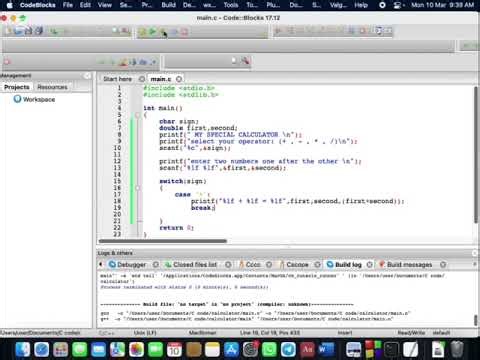Open the Debugger log tab

(132, 265)
